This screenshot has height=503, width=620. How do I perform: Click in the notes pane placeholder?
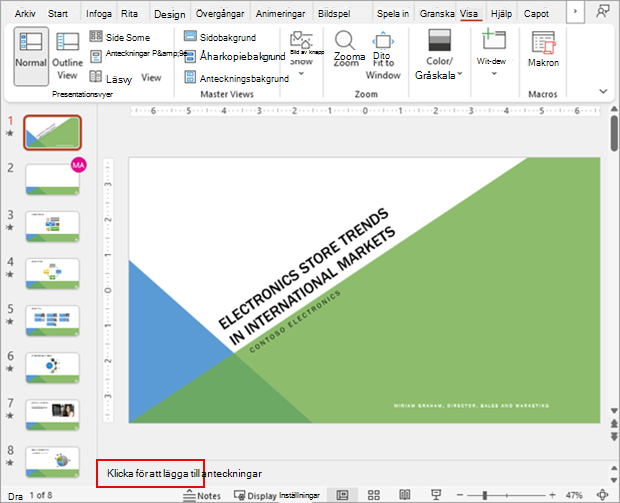coord(184,473)
